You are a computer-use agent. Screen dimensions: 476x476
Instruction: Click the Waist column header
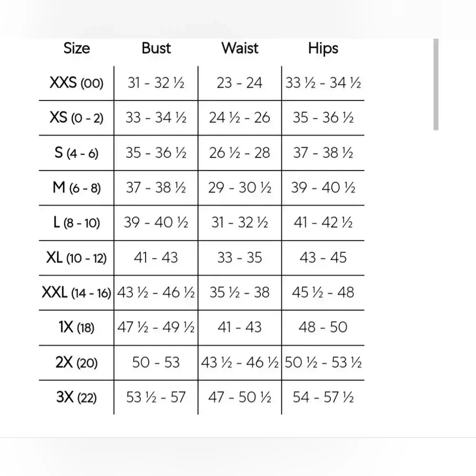coord(240,48)
